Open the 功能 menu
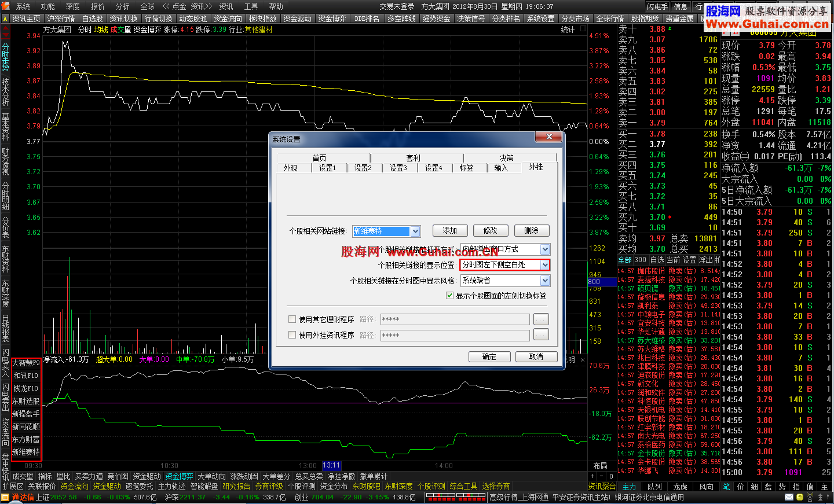Image resolution: width=834 pixels, height=504 pixels. pos(48,6)
